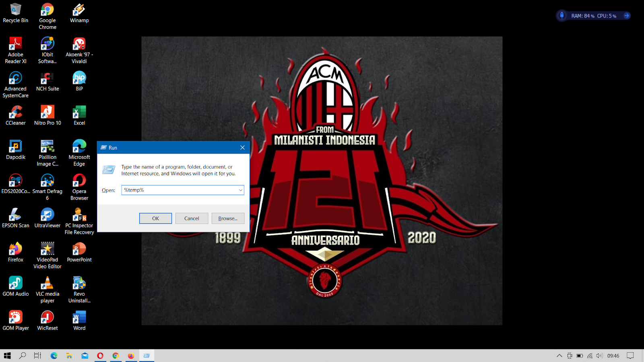Select the Firefox desktop shortcut
Viewport: 644px width, 362px height.
pos(15,252)
